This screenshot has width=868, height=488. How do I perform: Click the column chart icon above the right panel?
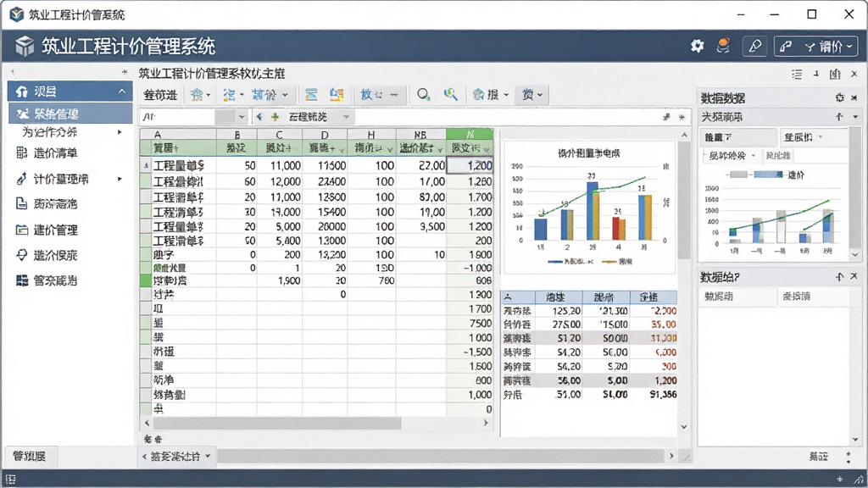835,74
